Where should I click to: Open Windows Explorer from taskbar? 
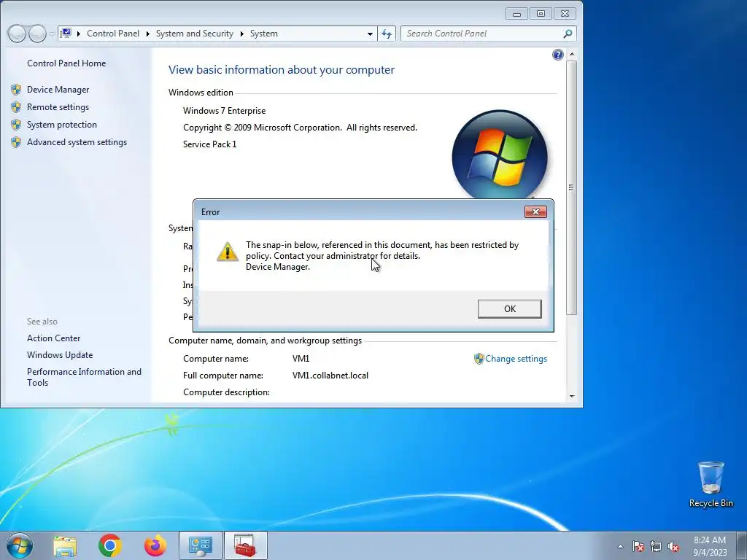[x=65, y=545]
